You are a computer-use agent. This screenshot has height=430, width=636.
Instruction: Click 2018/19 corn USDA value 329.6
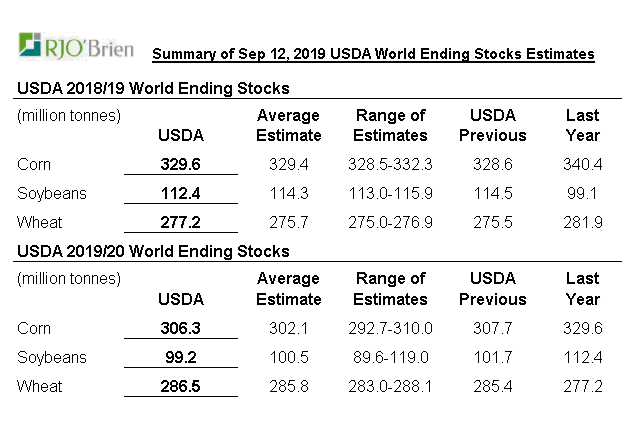pyautogui.click(x=181, y=163)
